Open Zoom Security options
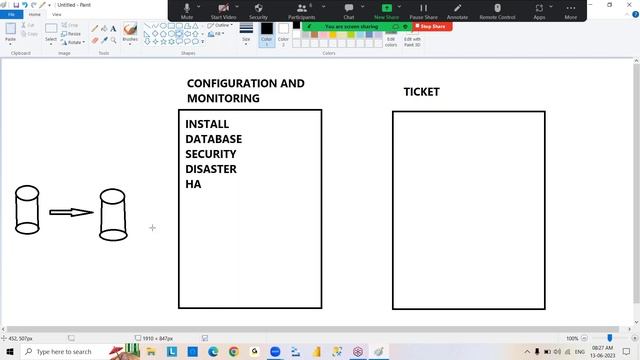The height and width of the screenshot is (360, 640). tap(258, 11)
